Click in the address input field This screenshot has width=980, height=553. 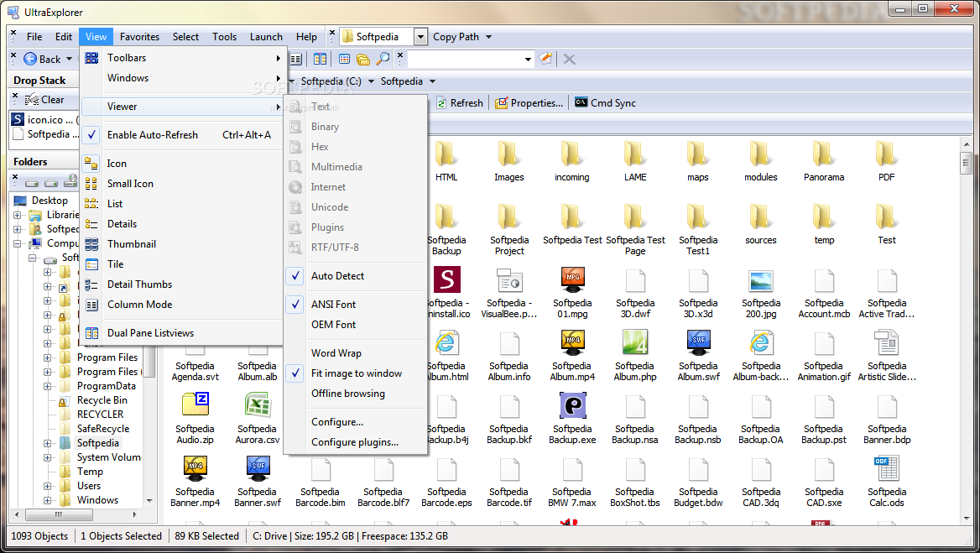(466, 60)
